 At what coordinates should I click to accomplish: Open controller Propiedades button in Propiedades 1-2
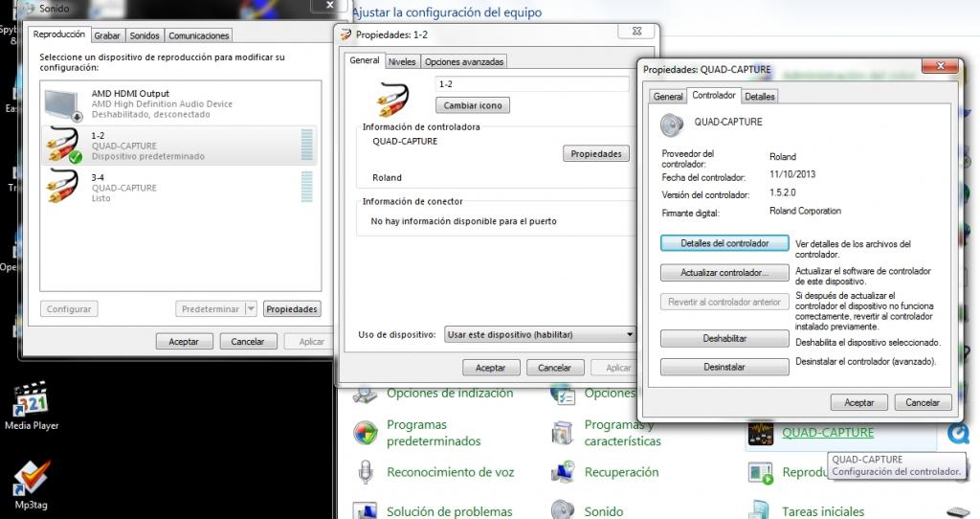point(596,154)
